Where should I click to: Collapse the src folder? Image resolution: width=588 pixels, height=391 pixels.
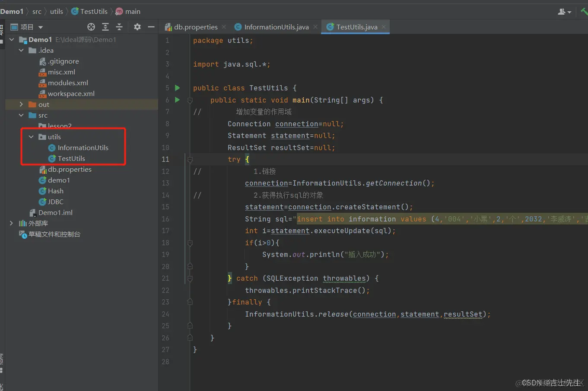21,115
